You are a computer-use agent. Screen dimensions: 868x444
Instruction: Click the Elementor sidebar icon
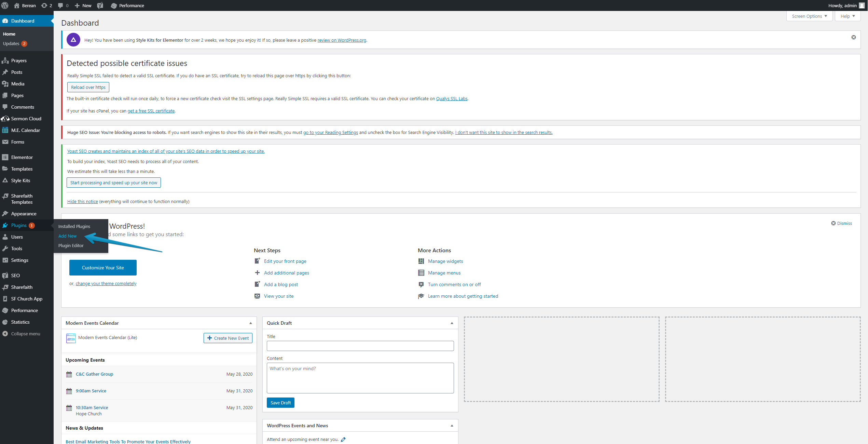tap(5, 157)
